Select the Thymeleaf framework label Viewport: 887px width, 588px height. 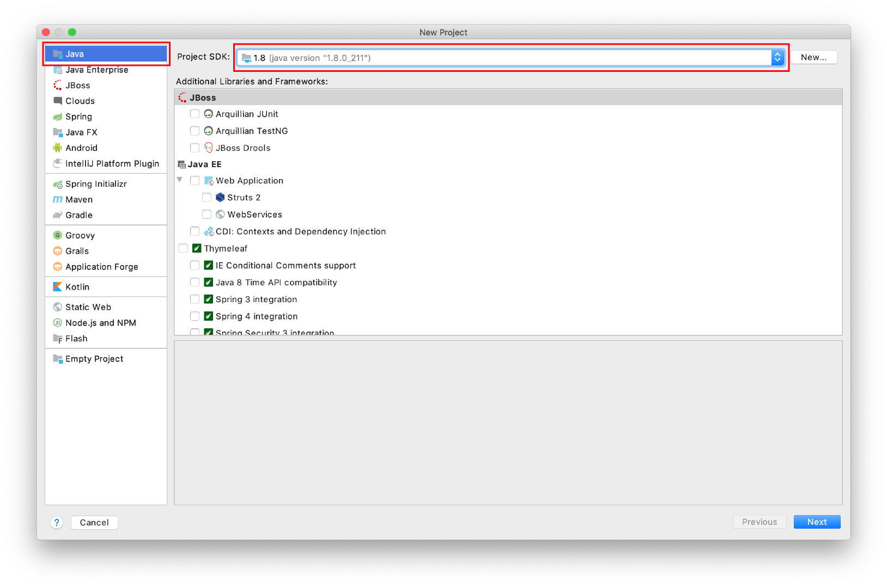[x=226, y=248]
